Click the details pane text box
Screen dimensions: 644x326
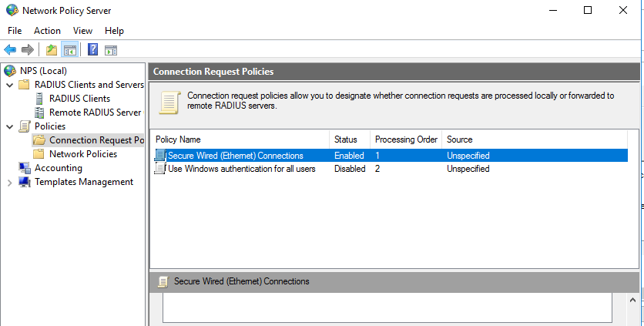pos(387,308)
